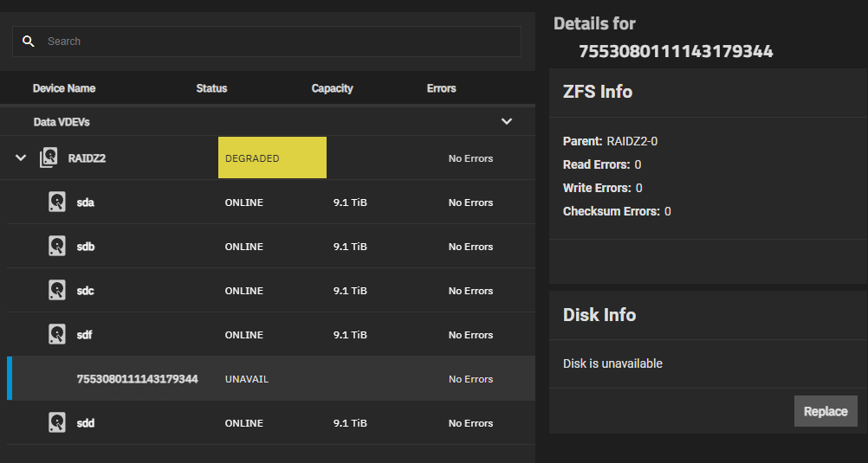This screenshot has width=868, height=463.
Task: Click RAIDZ2's No Errors text
Action: [470, 158]
